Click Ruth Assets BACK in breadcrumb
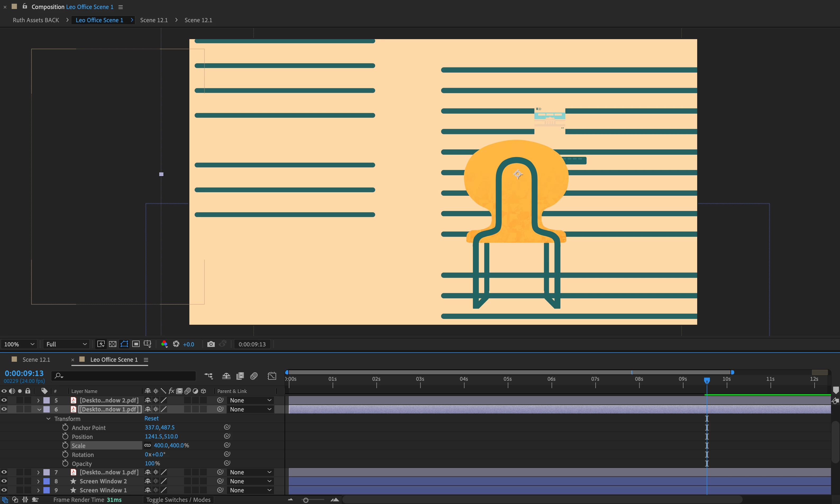The image size is (840, 504). coord(36,20)
